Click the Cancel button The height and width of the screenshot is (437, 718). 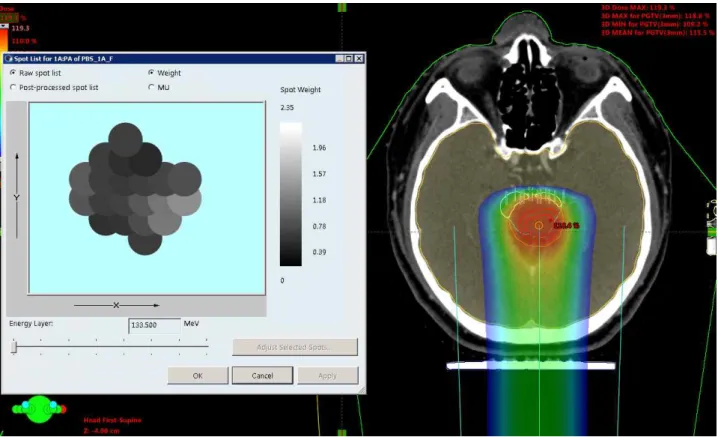pos(262,376)
